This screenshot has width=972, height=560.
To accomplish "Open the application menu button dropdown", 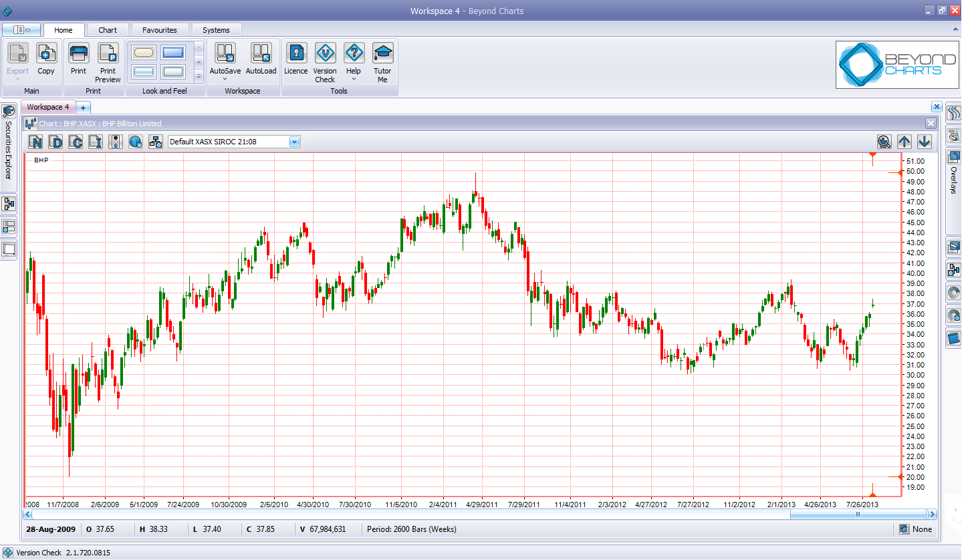I will (22, 30).
